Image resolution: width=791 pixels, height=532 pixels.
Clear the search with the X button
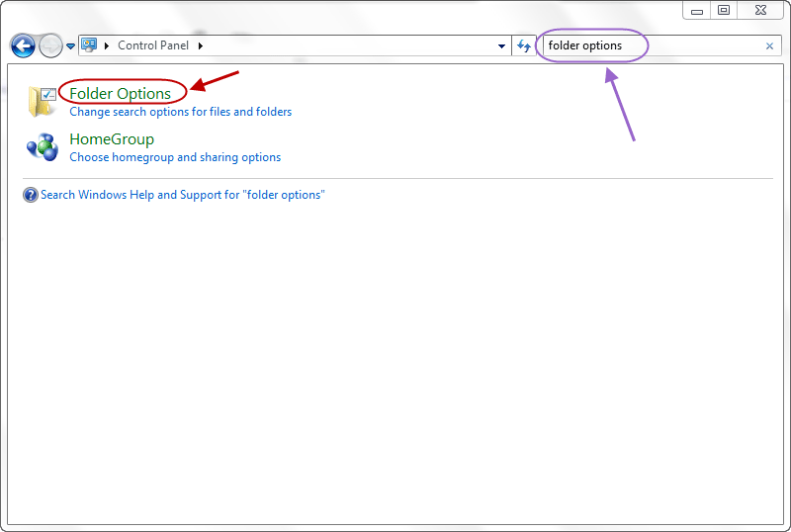click(770, 45)
